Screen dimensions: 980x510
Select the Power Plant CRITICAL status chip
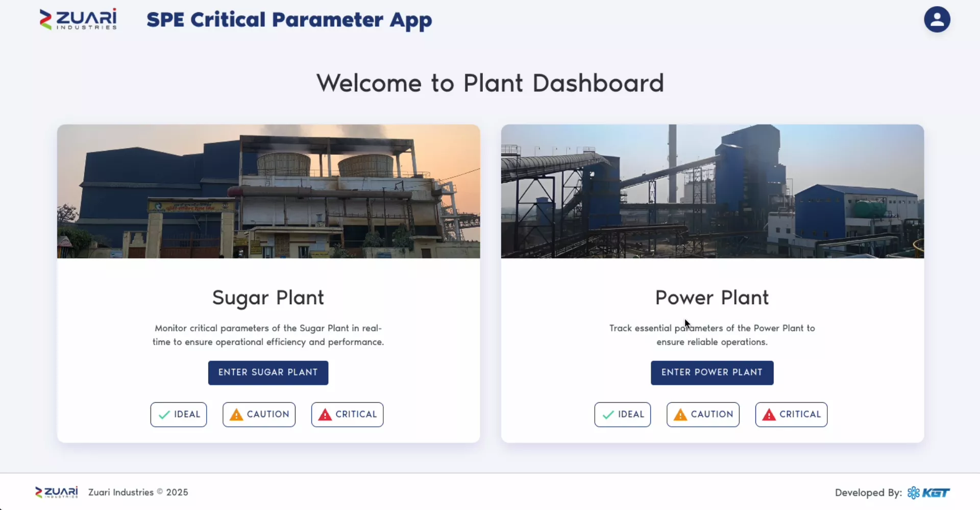coord(791,415)
